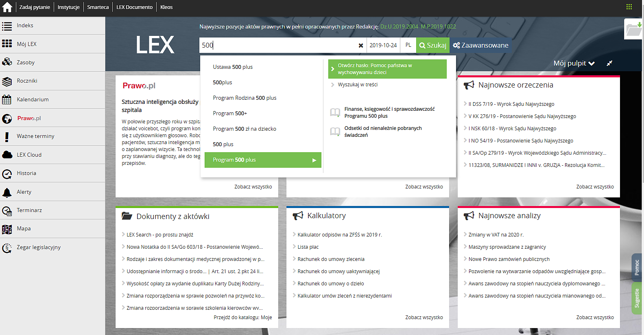Click Wyszukaj w treści option
The image size is (644, 335).
pyautogui.click(x=358, y=84)
